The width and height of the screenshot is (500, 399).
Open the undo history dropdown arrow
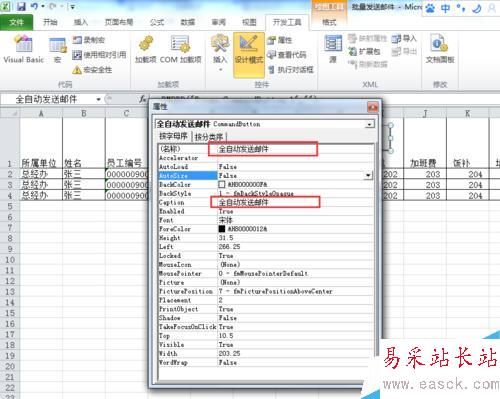[x=43, y=6]
